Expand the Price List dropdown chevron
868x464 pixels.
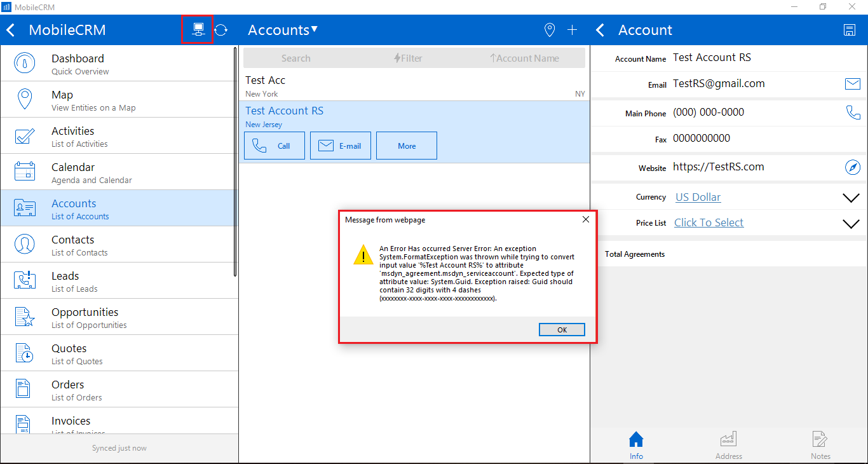tap(851, 223)
